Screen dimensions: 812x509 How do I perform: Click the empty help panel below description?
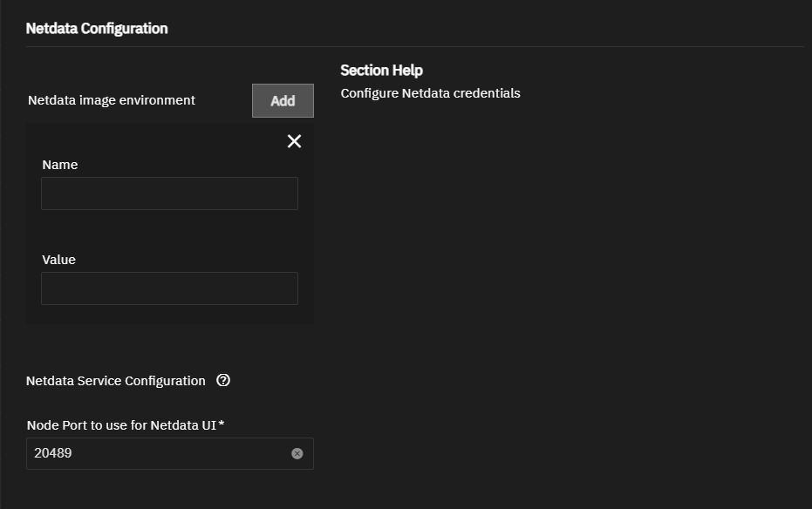tap(567, 261)
